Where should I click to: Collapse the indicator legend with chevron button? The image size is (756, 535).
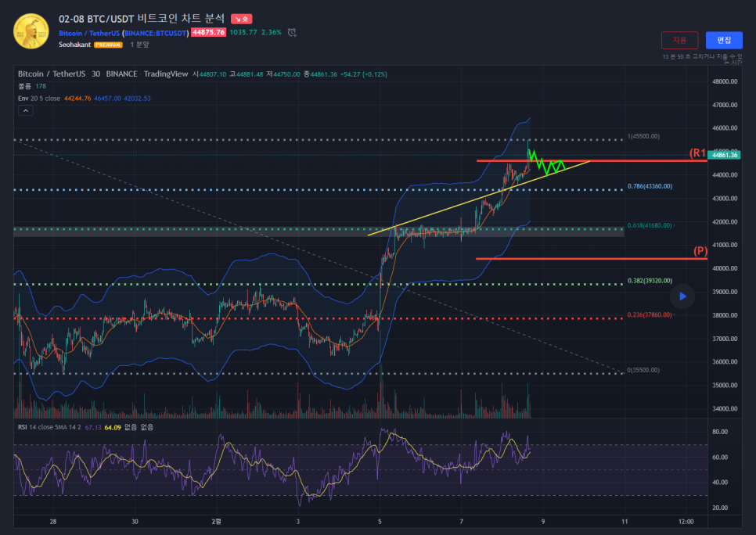pos(27,111)
